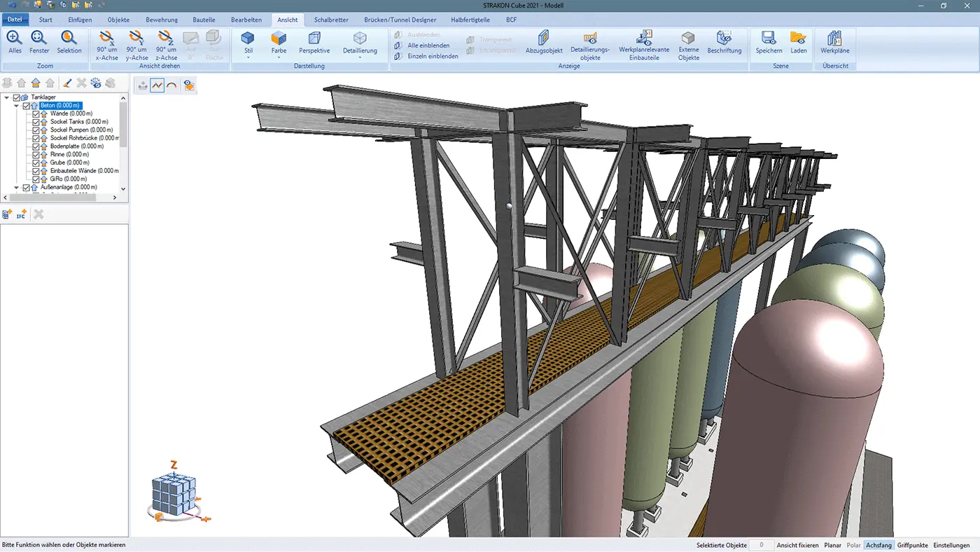The height and width of the screenshot is (552, 980).
Task: Expand the Außenanlage tree node
Action: pos(16,188)
